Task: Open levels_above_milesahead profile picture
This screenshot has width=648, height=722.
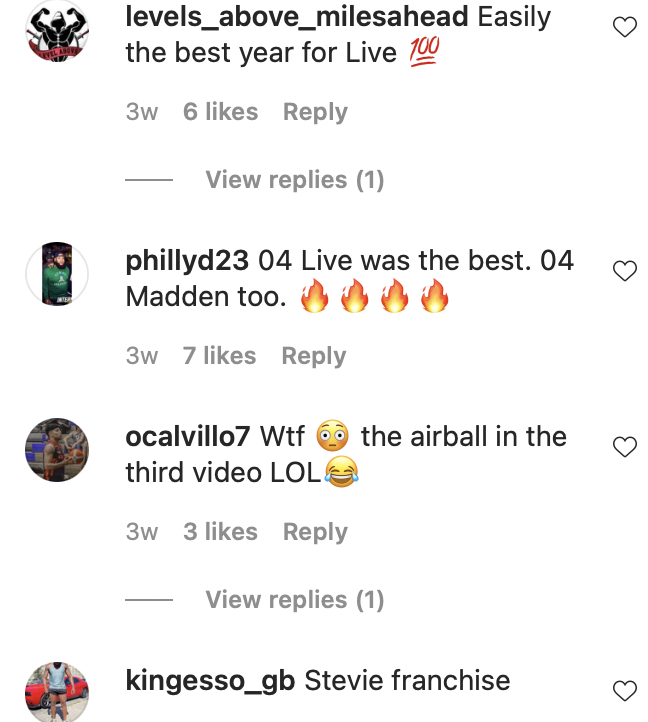Action: tap(57, 30)
